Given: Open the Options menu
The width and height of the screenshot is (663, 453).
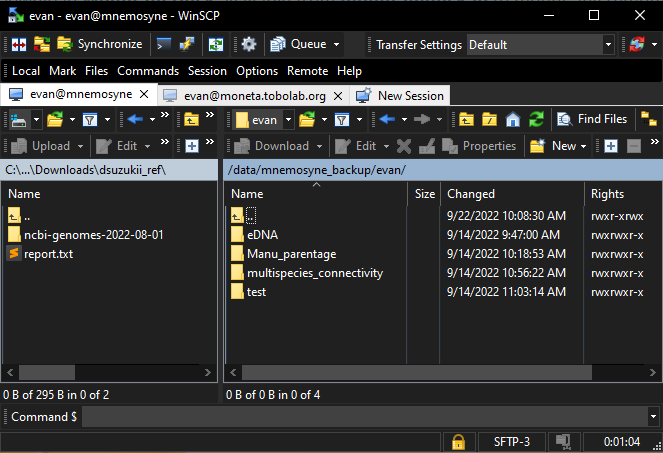Looking at the screenshot, I should point(257,71).
